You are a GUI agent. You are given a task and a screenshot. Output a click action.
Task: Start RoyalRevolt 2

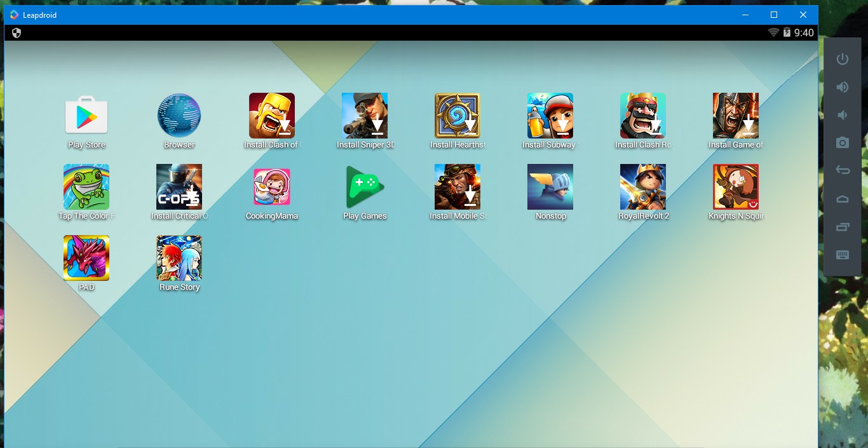(x=642, y=187)
